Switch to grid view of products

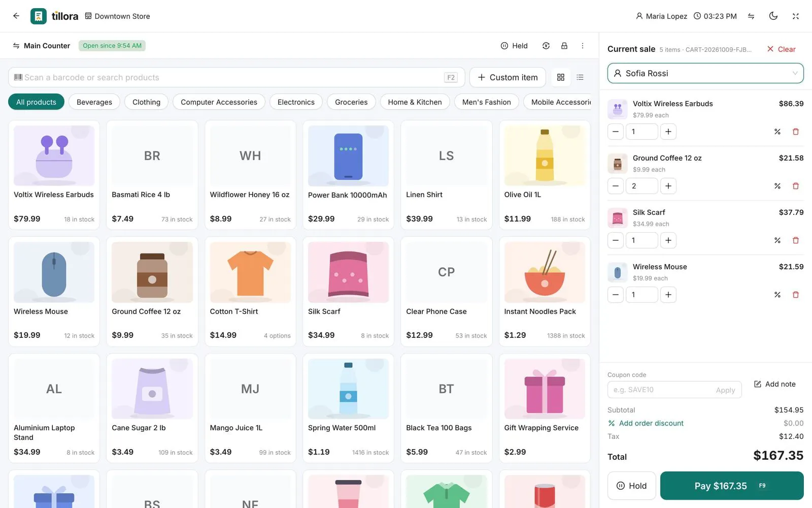(x=561, y=77)
